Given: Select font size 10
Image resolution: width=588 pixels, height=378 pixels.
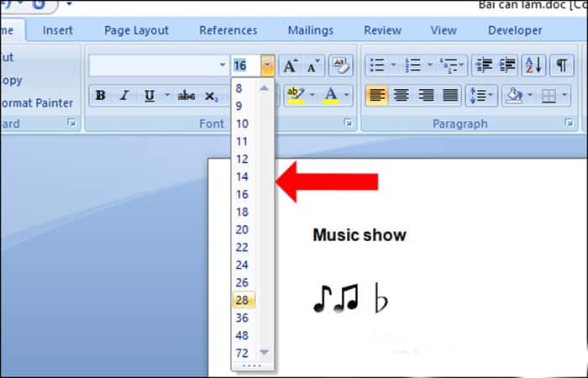Looking at the screenshot, I should pyautogui.click(x=244, y=123).
